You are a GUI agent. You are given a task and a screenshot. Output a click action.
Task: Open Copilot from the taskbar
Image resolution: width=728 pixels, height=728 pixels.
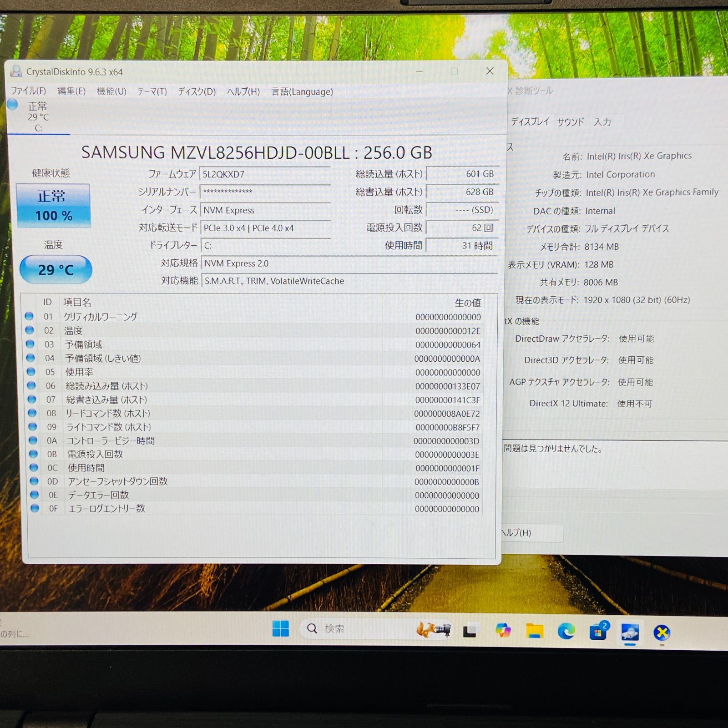point(503,631)
